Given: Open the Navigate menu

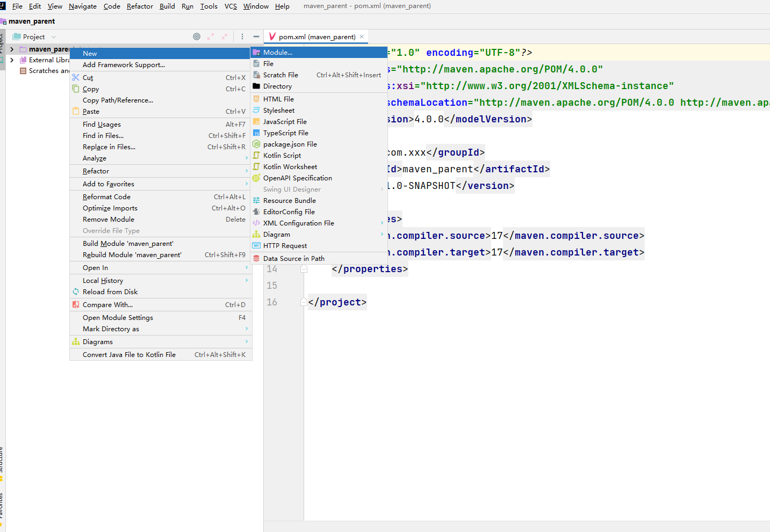Looking at the screenshot, I should pyautogui.click(x=83, y=6).
